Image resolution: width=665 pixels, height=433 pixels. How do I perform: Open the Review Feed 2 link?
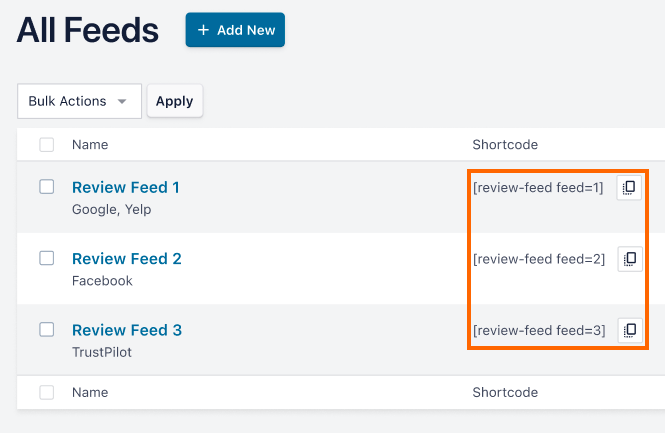click(x=126, y=258)
